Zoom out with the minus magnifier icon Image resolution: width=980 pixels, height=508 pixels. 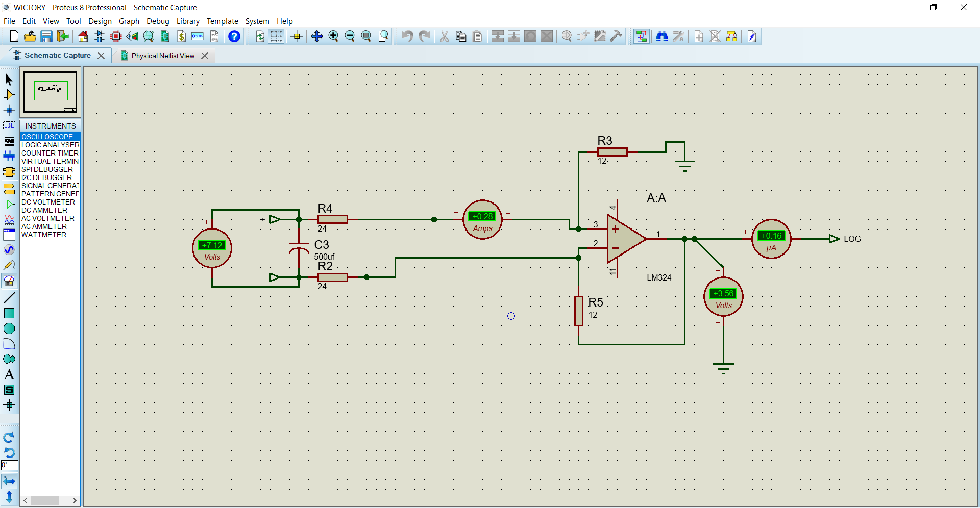click(x=350, y=36)
